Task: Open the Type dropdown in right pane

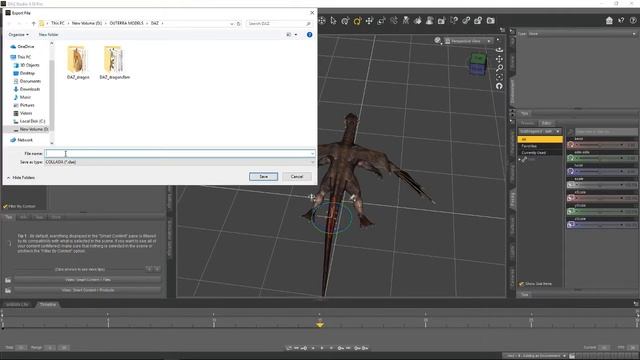Action: [x=577, y=34]
